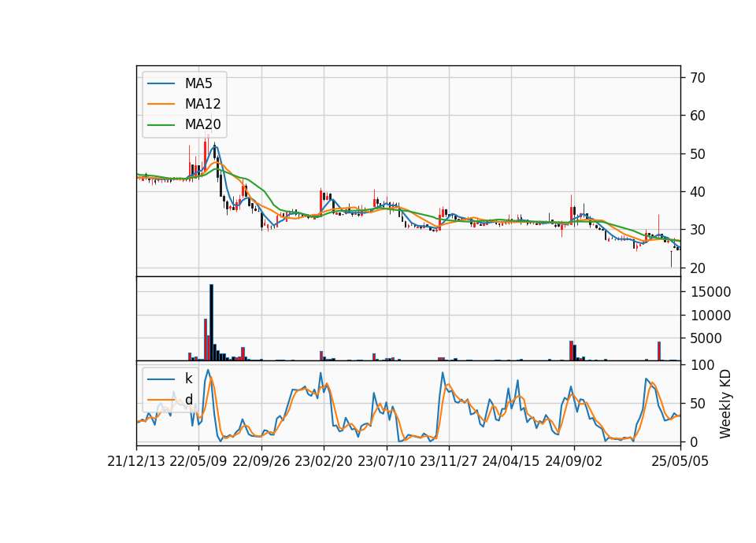
Task: Click the tallest volume bar above 15000
Action: 211,323
